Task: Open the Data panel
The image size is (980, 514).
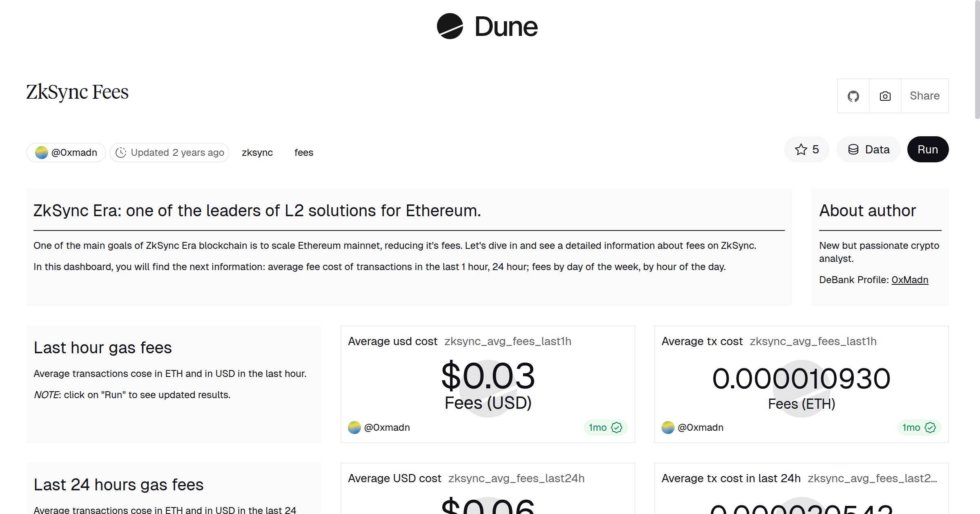Action: 868,149
